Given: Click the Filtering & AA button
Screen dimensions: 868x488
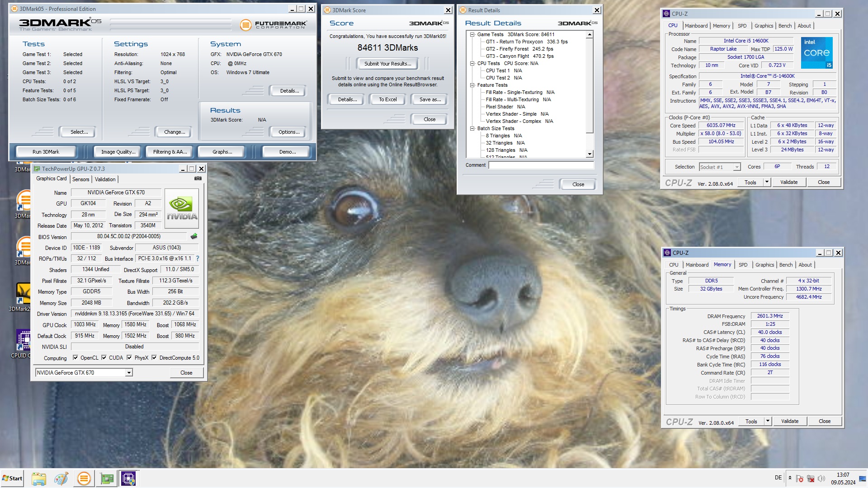Looking at the screenshot, I should 170,152.
